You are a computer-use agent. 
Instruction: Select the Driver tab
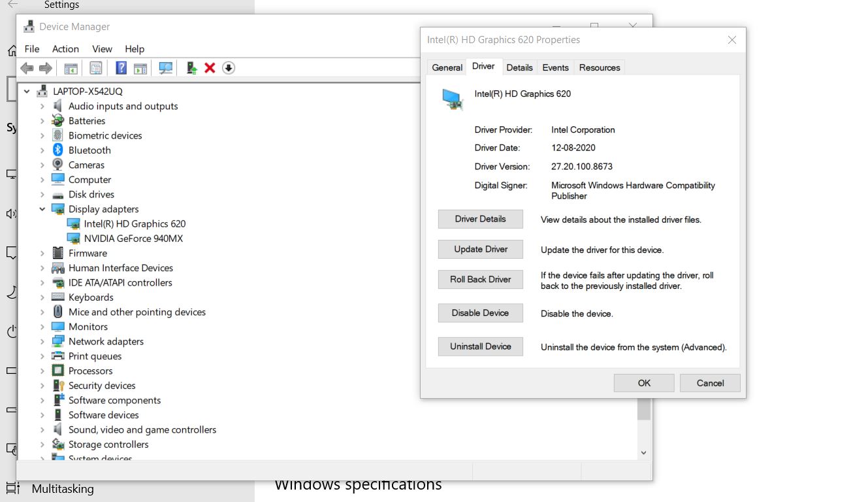point(484,66)
